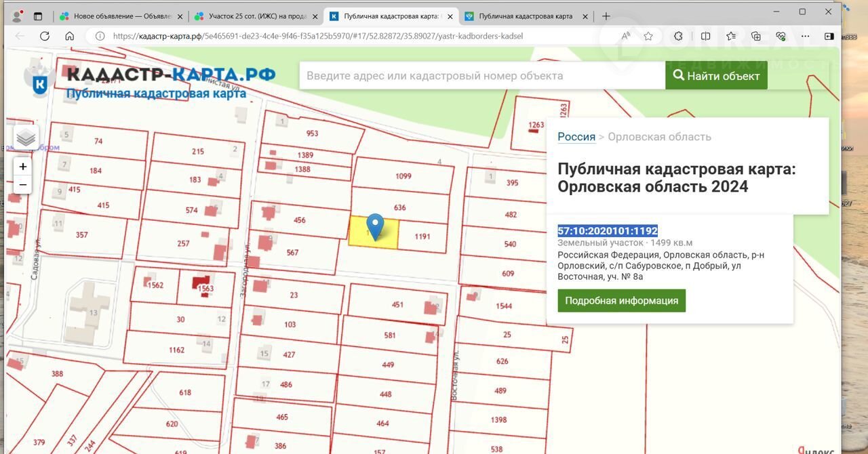
Task: Go to the browser home page
Action: click(x=69, y=37)
